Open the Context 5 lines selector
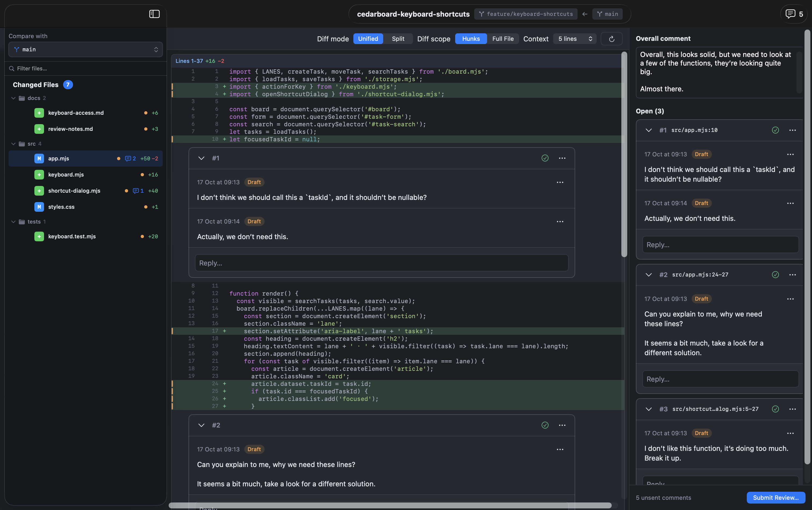Image resolution: width=812 pixels, height=510 pixels. 575,39
